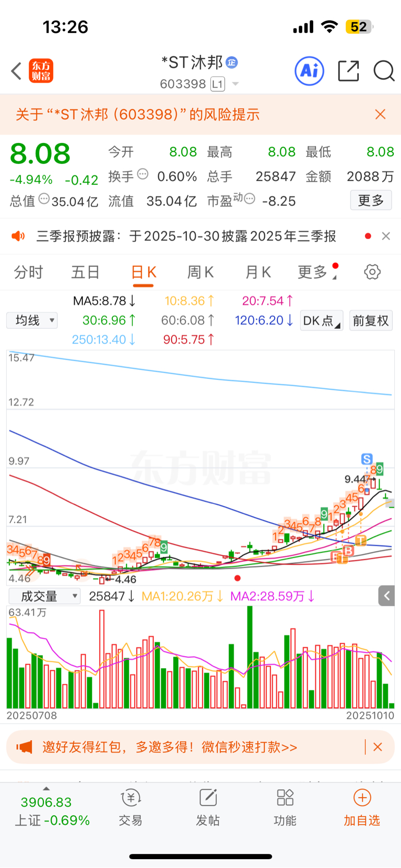Select the 日K tab

(x=143, y=272)
